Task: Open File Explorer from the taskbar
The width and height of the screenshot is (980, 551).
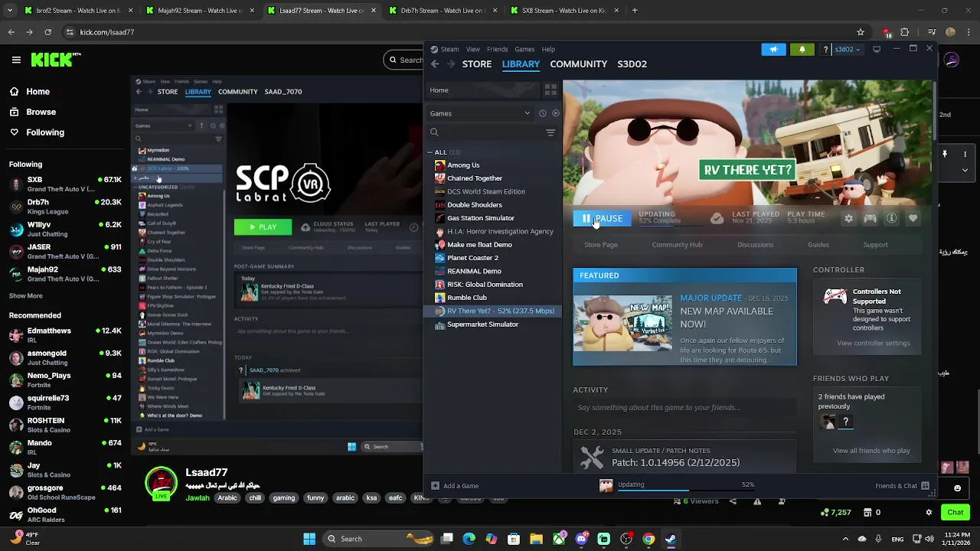Action: pyautogui.click(x=536, y=539)
